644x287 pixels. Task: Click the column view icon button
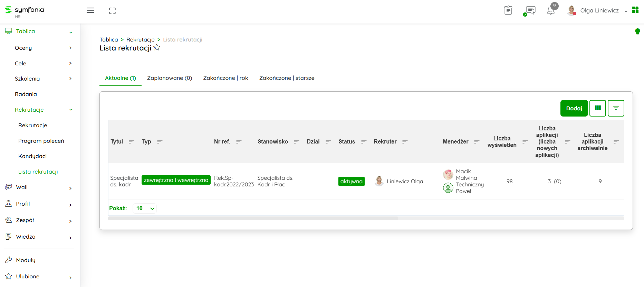(598, 108)
